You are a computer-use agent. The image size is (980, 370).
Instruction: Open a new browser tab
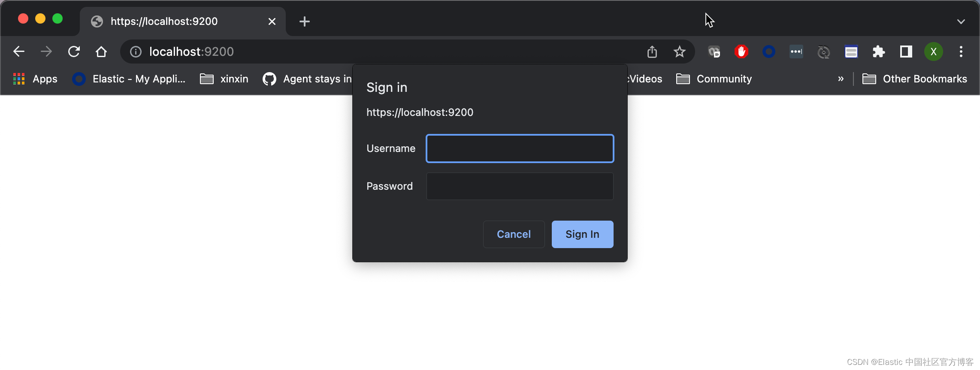tap(304, 21)
